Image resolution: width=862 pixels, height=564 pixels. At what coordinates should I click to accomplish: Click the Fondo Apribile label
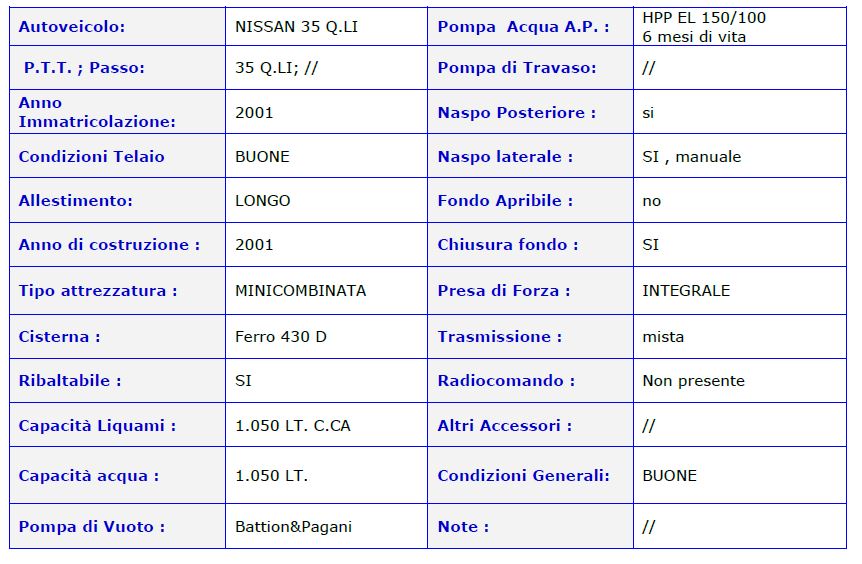pos(505,200)
